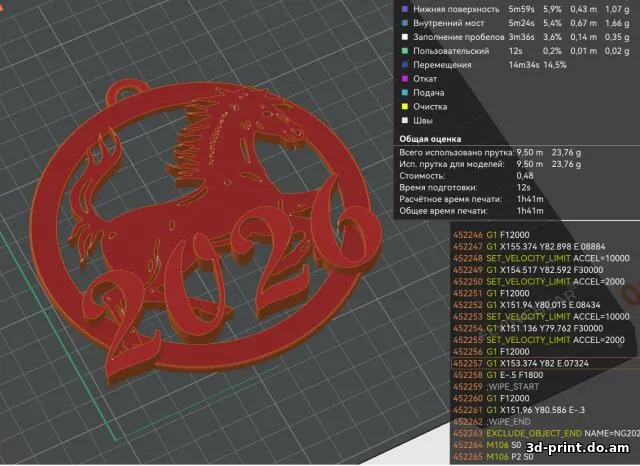Select G-code line 452247
This screenshot has width=640, height=466.
point(529,246)
